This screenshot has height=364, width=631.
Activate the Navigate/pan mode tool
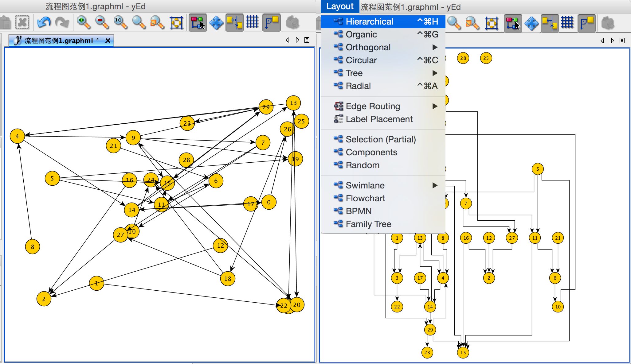coord(216,22)
